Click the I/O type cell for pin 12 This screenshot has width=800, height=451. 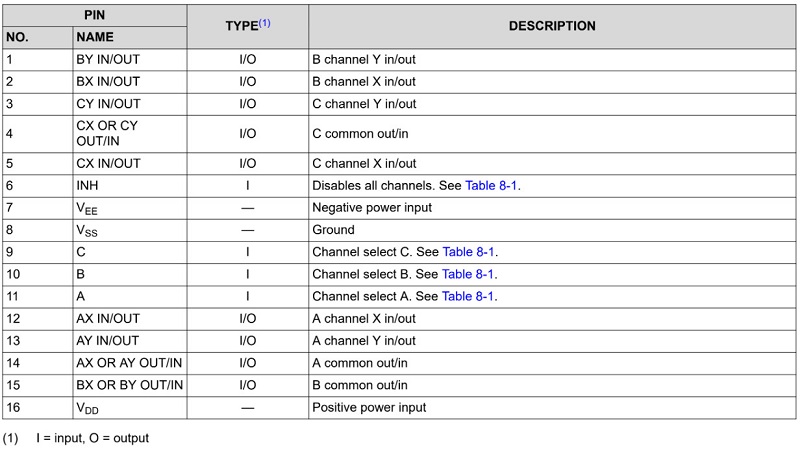tap(247, 319)
